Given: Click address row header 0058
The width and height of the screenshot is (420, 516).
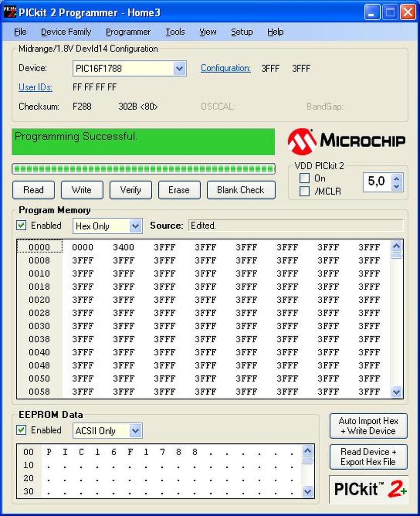Looking at the screenshot, I should pyautogui.click(x=39, y=392).
